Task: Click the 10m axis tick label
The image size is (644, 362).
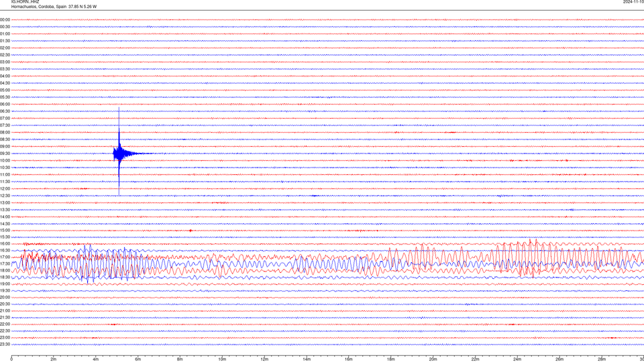Action: [222, 359]
